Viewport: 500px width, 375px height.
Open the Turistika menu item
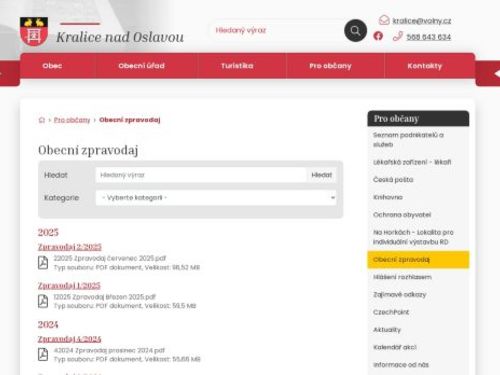click(237, 66)
